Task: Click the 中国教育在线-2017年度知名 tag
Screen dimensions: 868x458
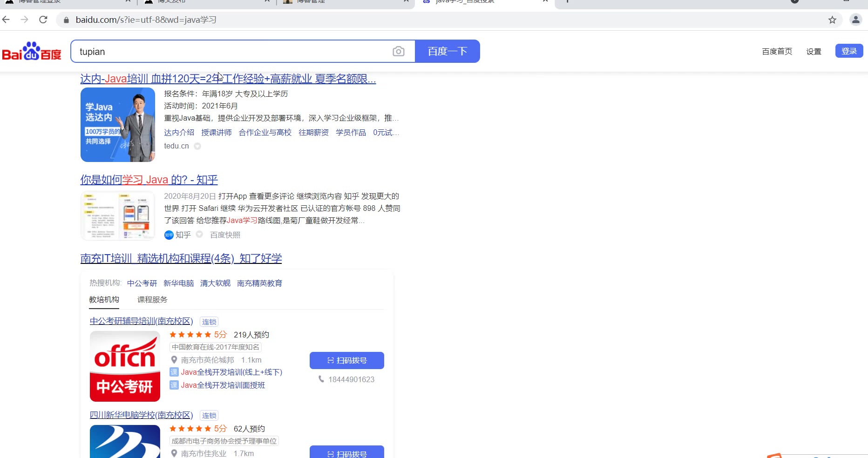Action: 216,347
